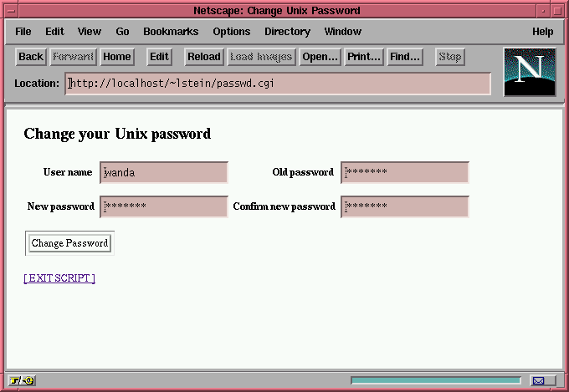Open the mail envelope icon in status bar
The width and height of the screenshot is (569, 392).
tap(538, 381)
